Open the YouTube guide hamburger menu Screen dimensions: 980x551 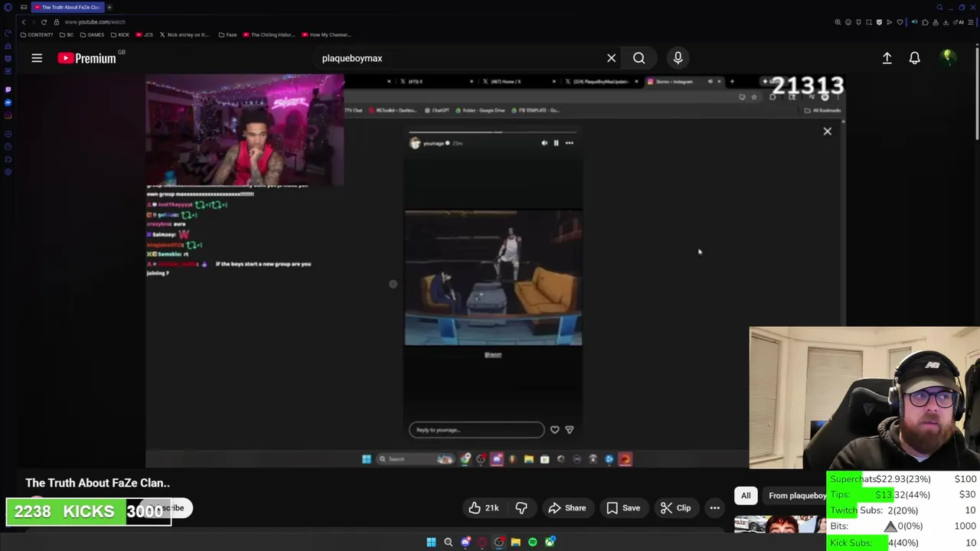(36, 58)
